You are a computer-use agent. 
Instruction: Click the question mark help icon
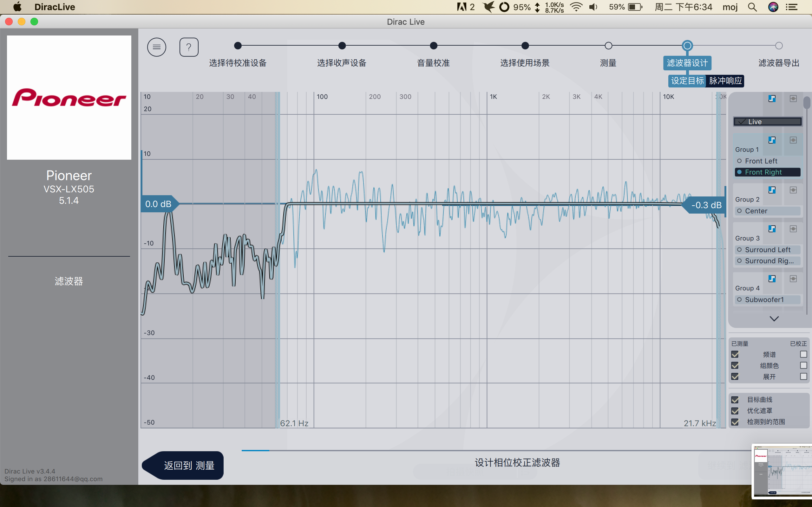pos(189,47)
